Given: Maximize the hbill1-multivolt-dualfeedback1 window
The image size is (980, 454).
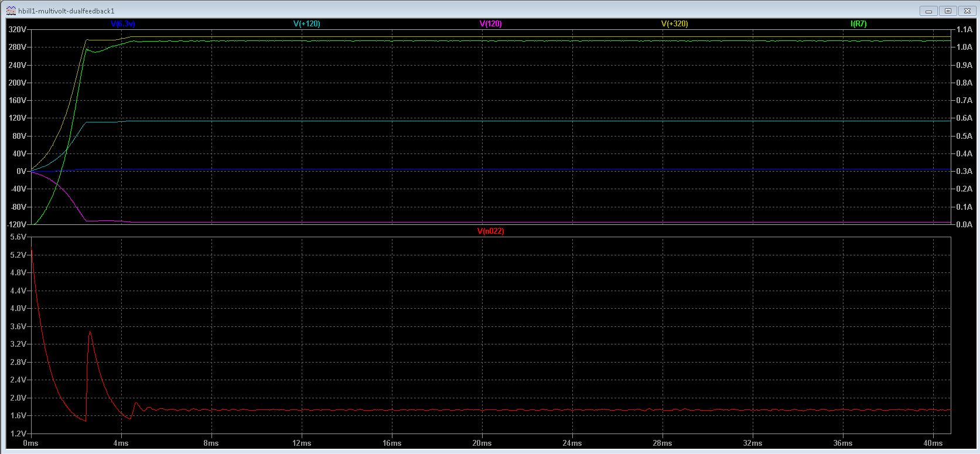Looking at the screenshot, I should pyautogui.click(x=948, y=11).
